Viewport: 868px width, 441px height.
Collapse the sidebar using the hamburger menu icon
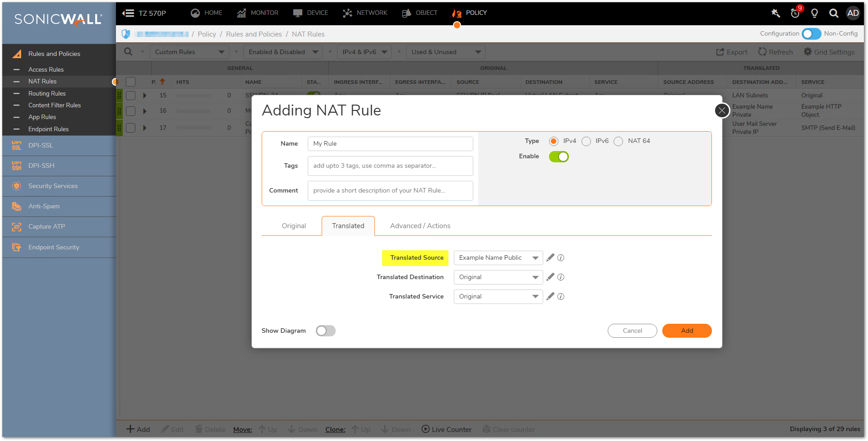[x=128, y=13]
